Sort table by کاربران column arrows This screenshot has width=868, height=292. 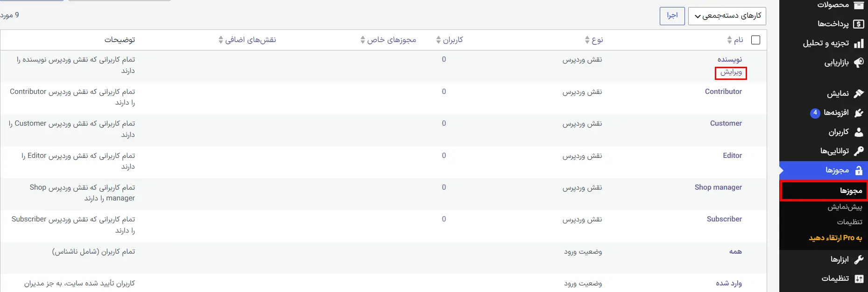point(438,40)
